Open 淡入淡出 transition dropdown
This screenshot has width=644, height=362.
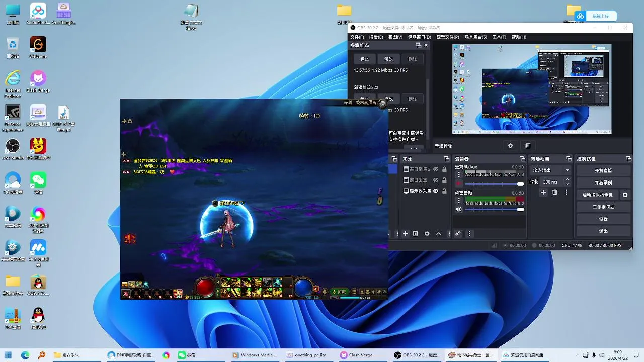pyautogui.click(x=550, y=170)
